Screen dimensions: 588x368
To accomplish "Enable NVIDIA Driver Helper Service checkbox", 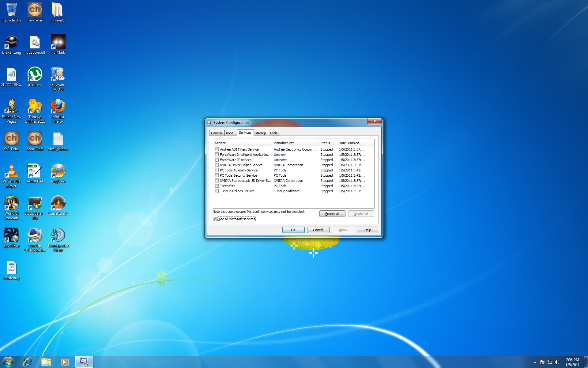I will tap(217, 165).
